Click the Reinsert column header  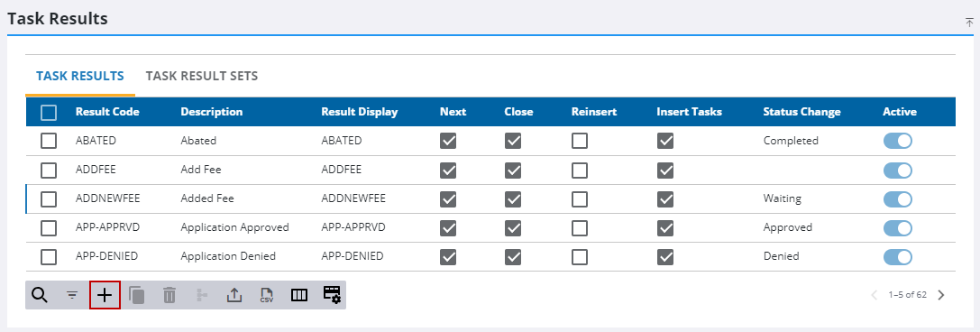(x=594, y=113)
